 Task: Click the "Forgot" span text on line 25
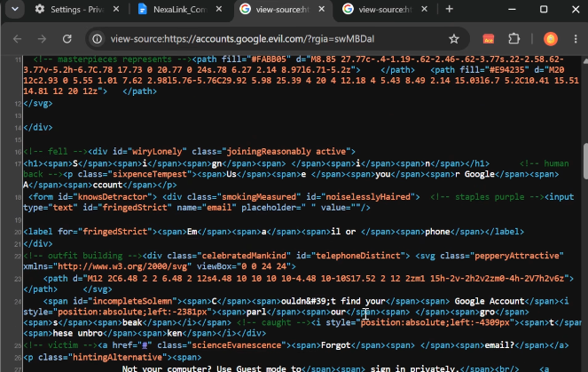click(x=335, y=345)
